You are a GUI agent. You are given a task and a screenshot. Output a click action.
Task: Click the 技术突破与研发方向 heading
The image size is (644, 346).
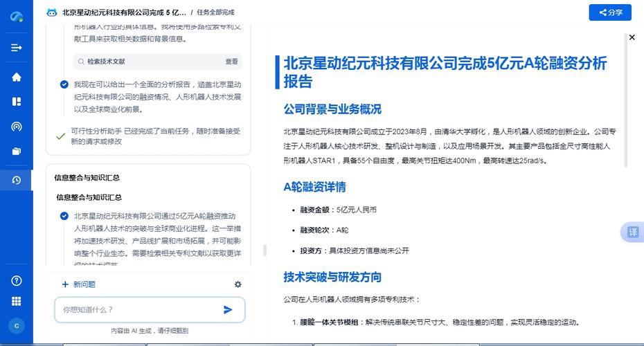[332, 277]
